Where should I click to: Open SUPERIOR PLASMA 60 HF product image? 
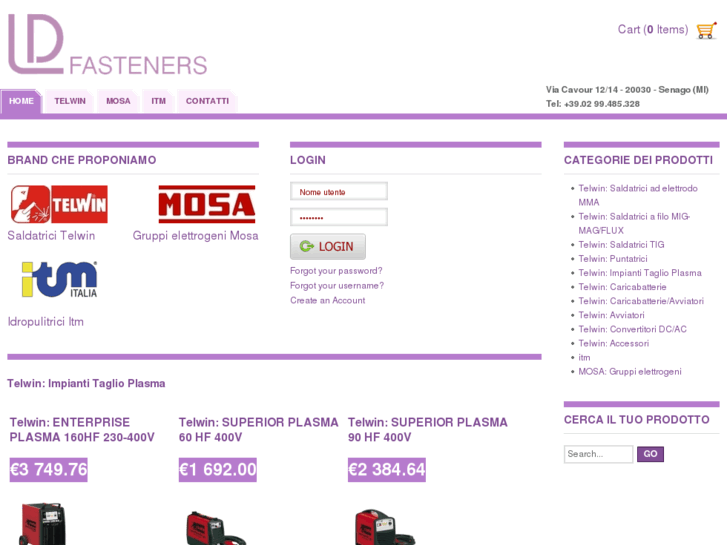[x=214, y=527]
